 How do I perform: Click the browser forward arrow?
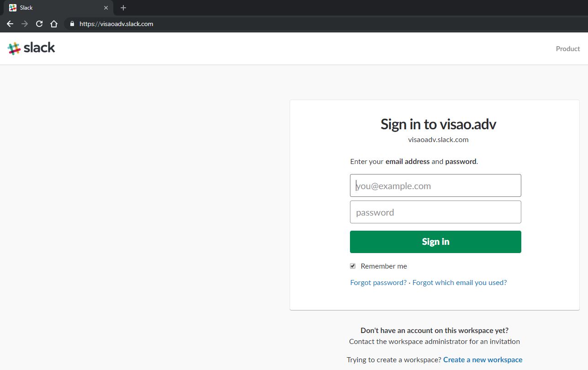25,24
